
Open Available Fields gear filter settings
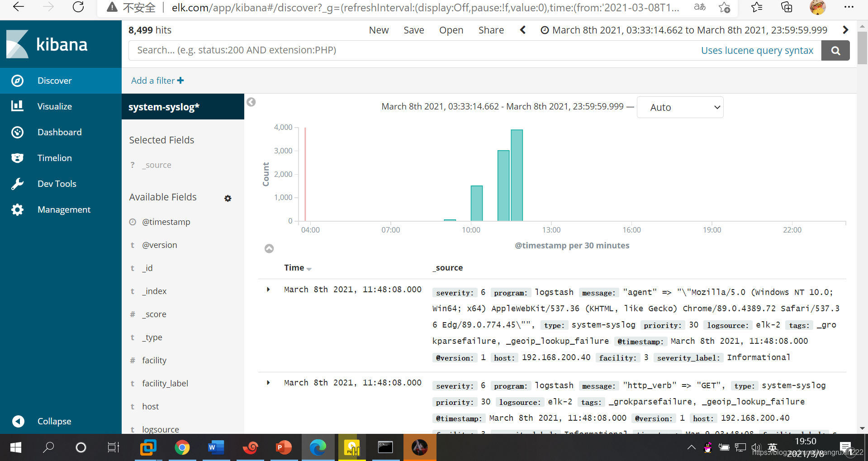(x=228, y=198)
